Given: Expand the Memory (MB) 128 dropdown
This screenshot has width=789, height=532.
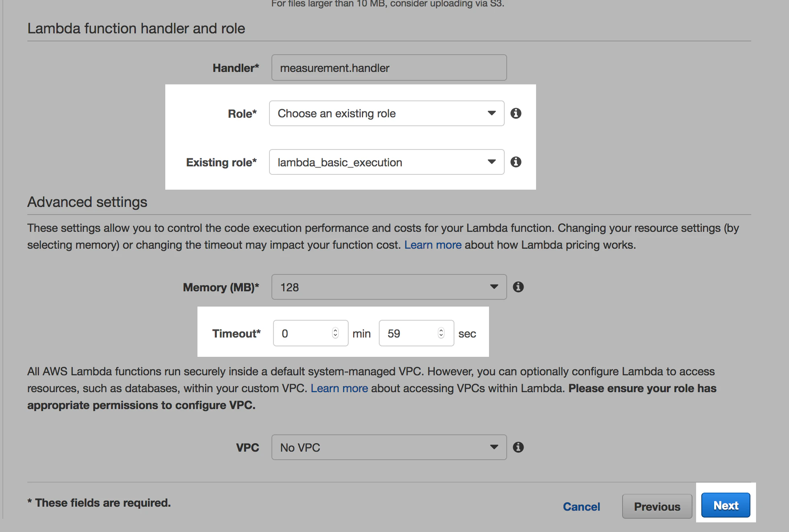Looking at the screenshot, I should (389, 287).
